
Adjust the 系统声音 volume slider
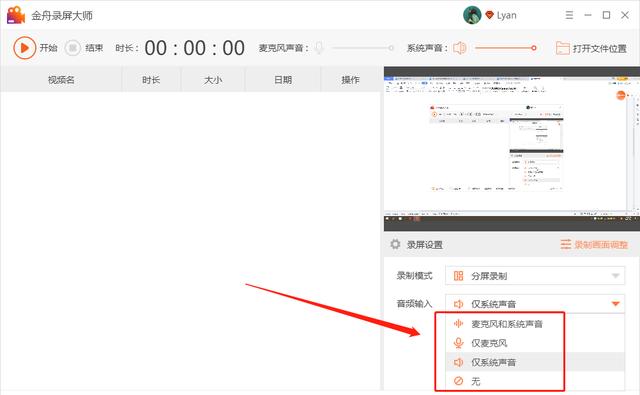[506, 48]
